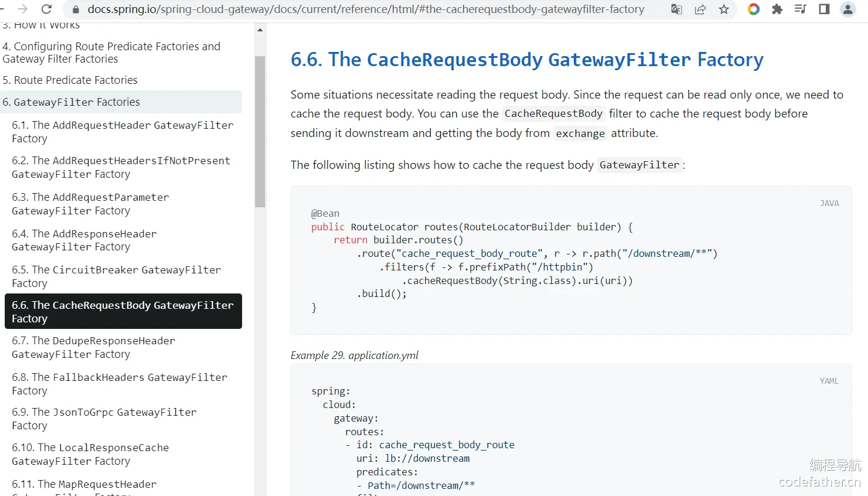Screen dimensions: 868x496
Task: Click the @Bean annotation in Java code
Action: coord(325,213)
